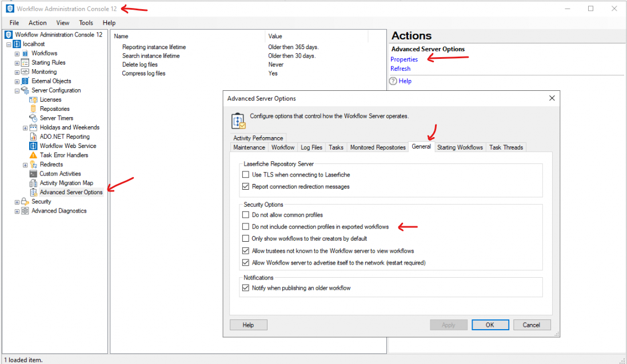Open the File menu

point(14,23)
